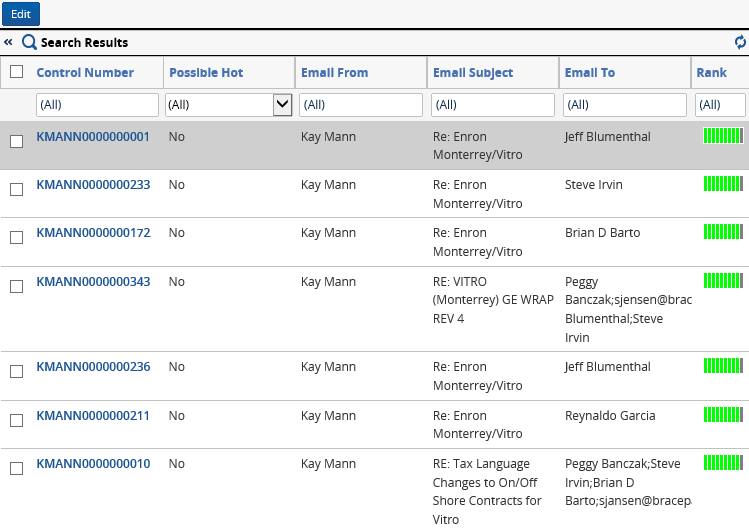Open document KMANN0000000010 link
This screenshot has height=529, width=749.
93,464
